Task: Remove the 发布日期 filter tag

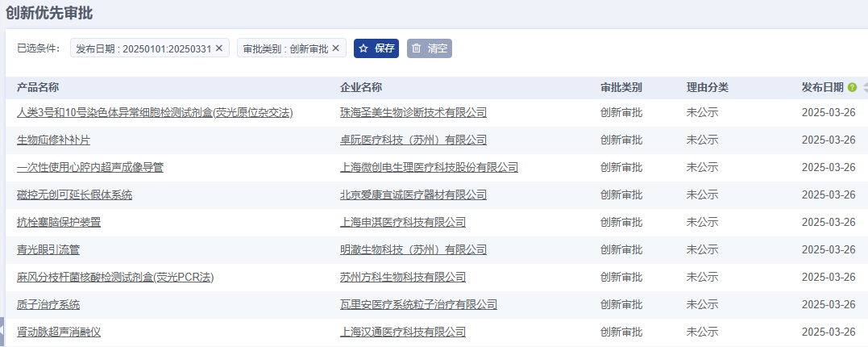Action: coord(218,48)
